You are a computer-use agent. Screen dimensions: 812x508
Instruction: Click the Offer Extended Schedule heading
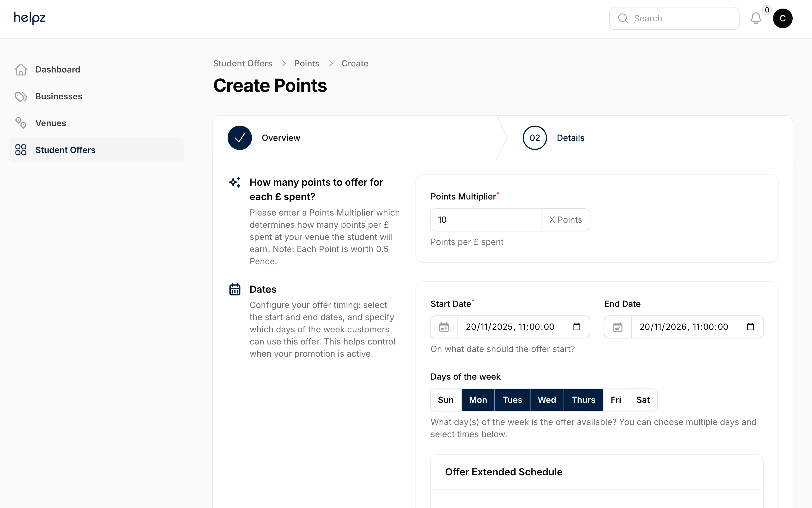click(504, 472)
